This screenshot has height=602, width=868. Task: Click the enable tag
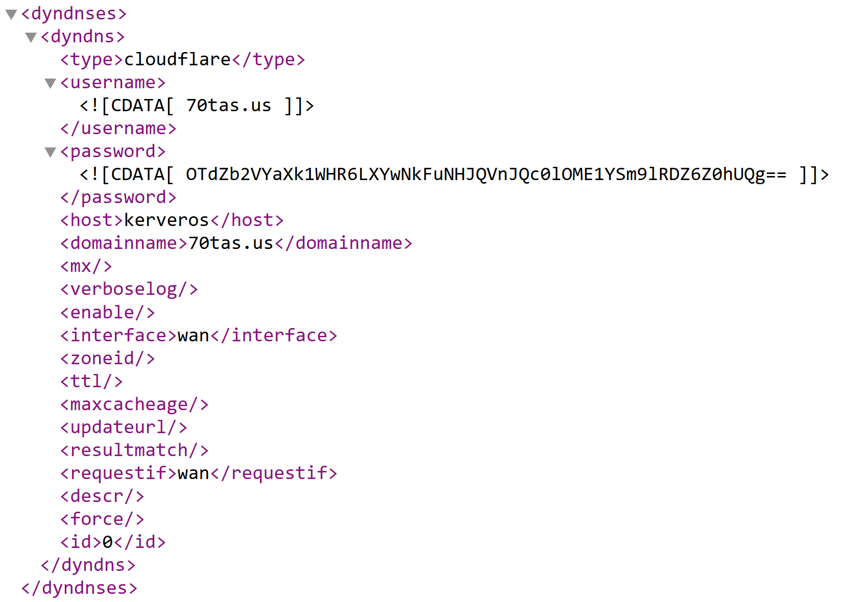point(108,312)
